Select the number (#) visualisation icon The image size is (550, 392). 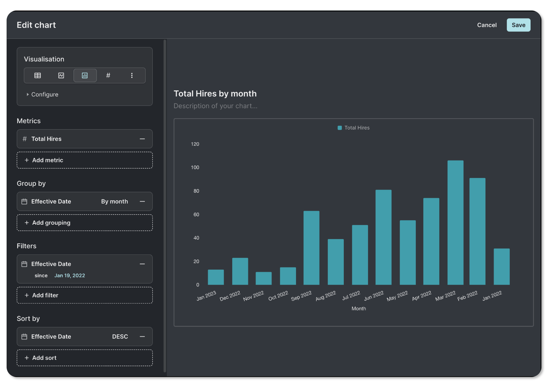click(108, 76)
